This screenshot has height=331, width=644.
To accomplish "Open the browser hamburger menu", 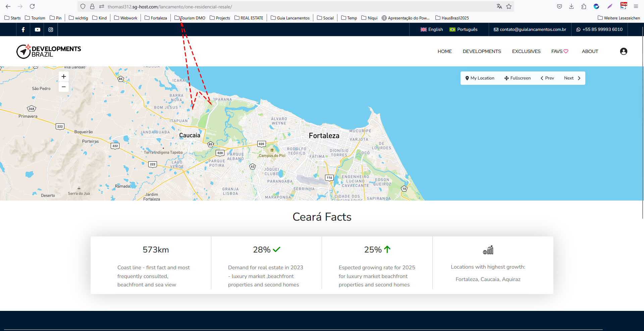I will click(636, 6).
